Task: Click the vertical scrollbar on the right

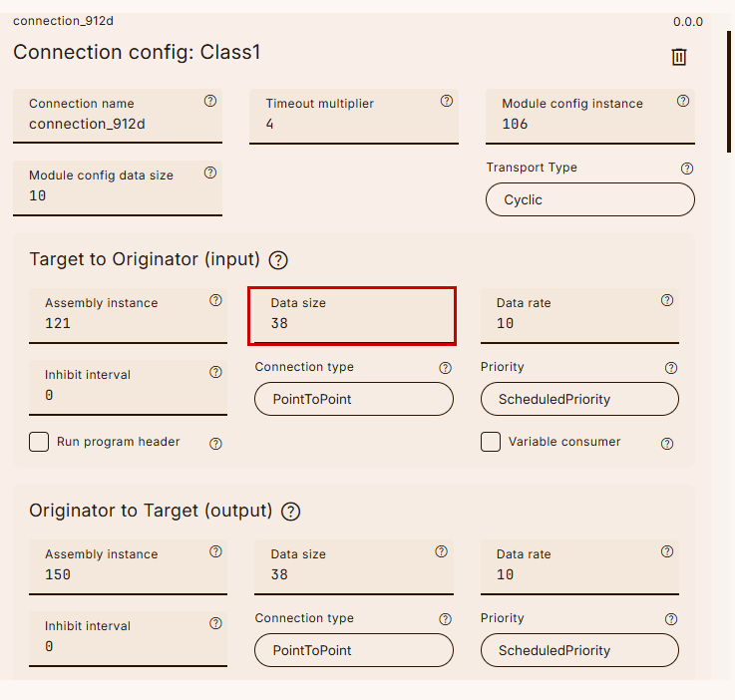Action: tap(729, 92)
